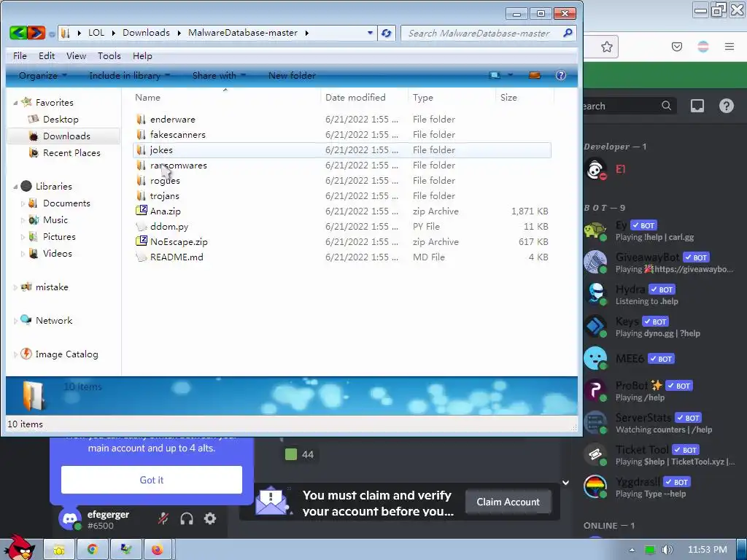The height and width of the screenshot is (560, 747).
Task: Click the 11:53 PM taskbar clock
Action: (x=708, y=550)
